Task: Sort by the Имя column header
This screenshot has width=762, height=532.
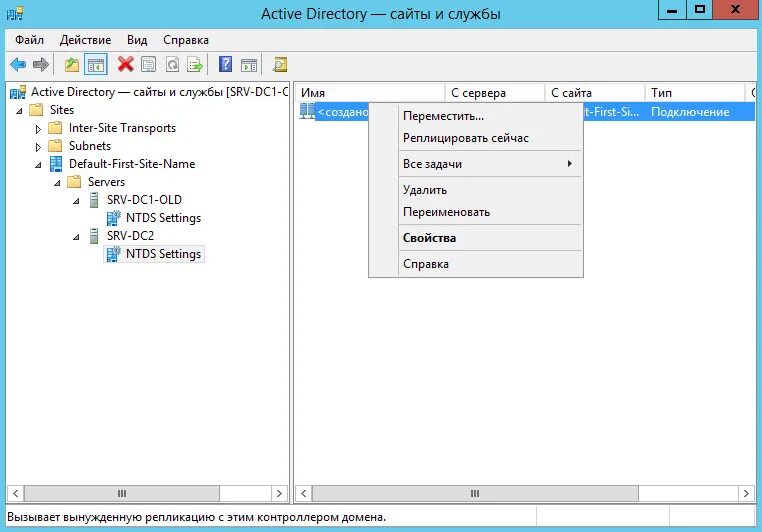Action: (x=370, y=92)
